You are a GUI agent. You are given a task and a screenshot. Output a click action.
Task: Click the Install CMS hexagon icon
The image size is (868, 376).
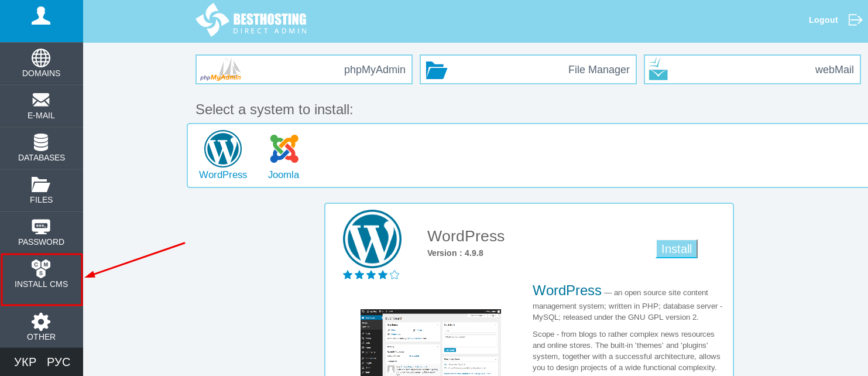click(x=41, y=268)
